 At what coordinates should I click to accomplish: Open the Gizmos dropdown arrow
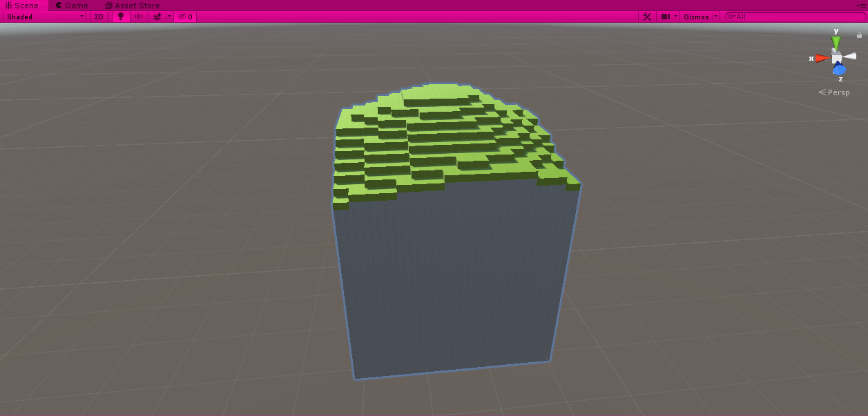pyautogui.click(x=715, y=17)
